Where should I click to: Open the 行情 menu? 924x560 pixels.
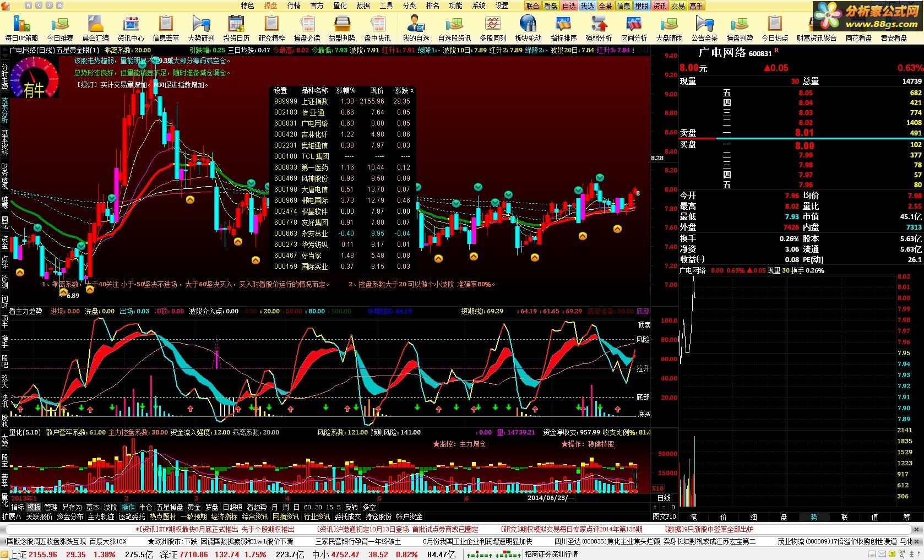click(293, 6)
